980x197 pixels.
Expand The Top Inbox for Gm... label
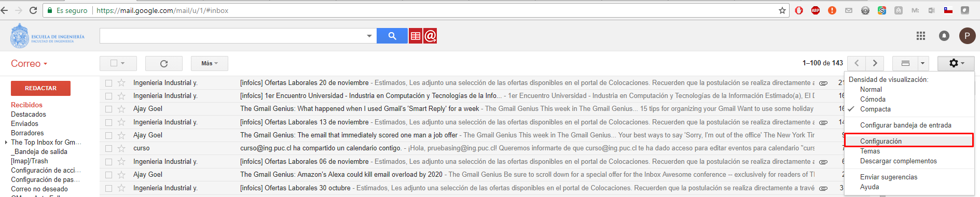click(6, 143)
